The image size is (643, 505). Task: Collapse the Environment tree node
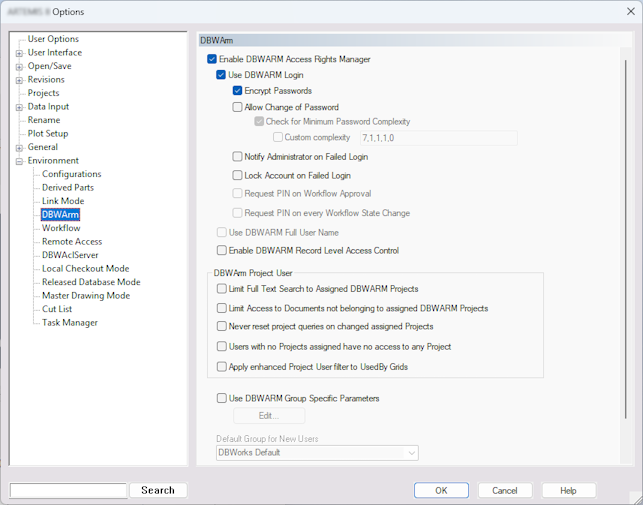pos(19,161)
